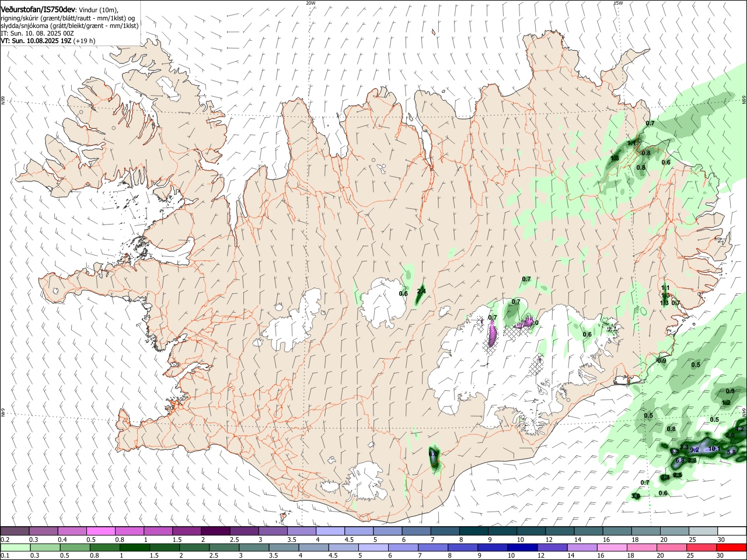Click the 5.8 precipitation value
The image size is (747, 560).
coord(731,452)
